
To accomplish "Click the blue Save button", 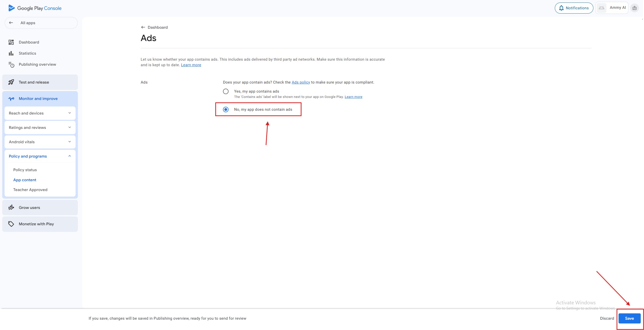I will [x=629, y=318].
